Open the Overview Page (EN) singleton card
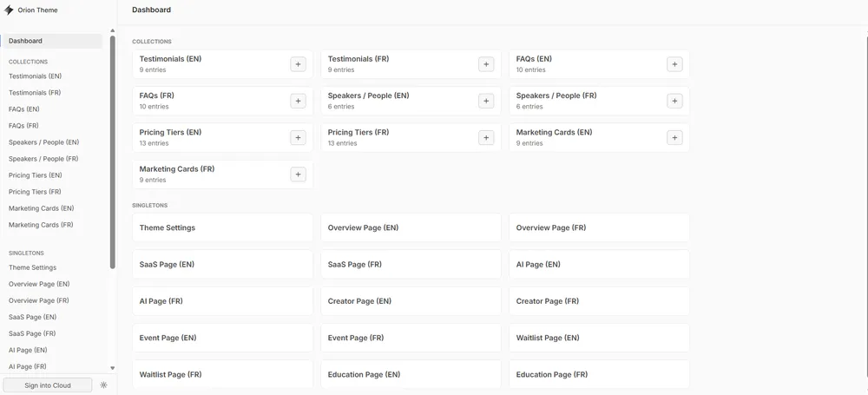 click(x=411, y=227)
